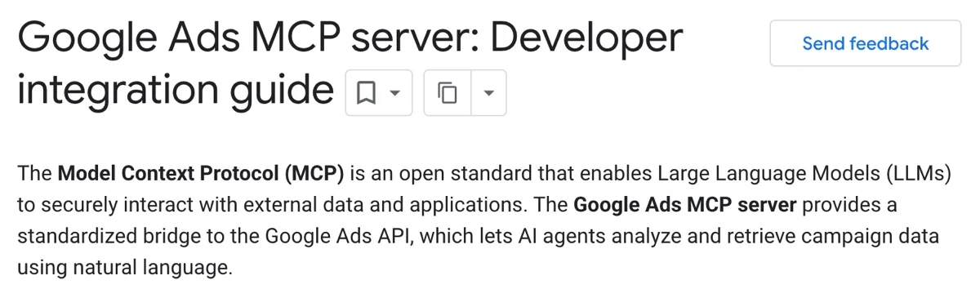Viewport: 980px width, 307px height.
Task: Click the bold text 'Google Ads MCP server' in paragraph
Action: pyautogui.click(x=685, y=205)
